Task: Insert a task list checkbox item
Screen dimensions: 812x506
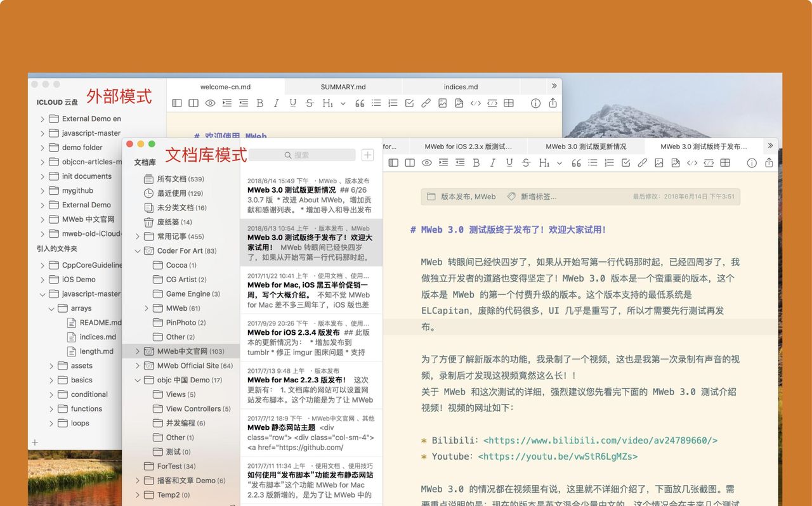Action: 626,163
